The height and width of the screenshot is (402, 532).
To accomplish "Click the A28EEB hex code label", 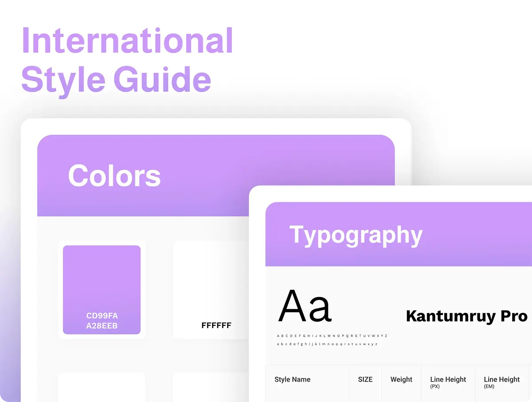I will click(x=102, y=327).
